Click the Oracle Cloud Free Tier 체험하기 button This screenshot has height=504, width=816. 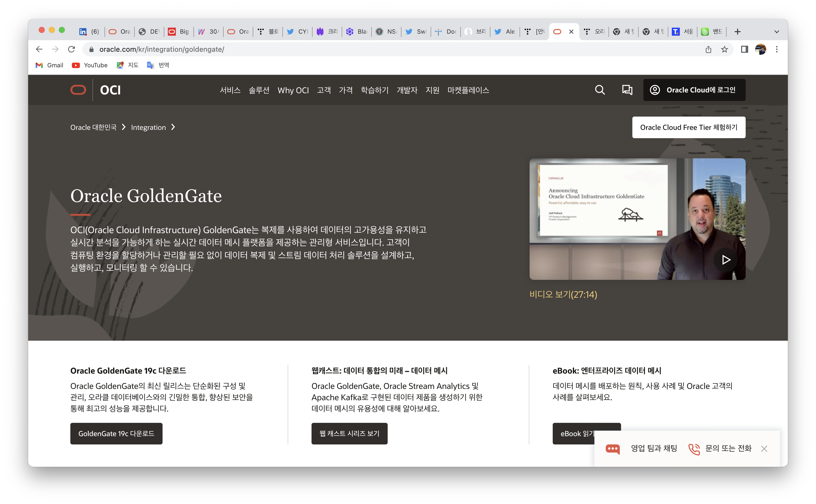pos(688,127)
